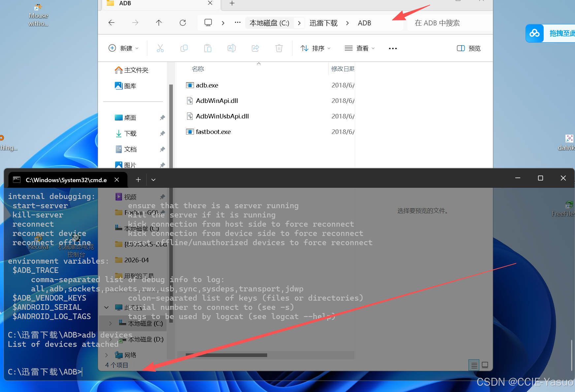Refresh the ADB folder view
Image resolution: width=575 pixels, height=392 pixels.
(183, 23)
